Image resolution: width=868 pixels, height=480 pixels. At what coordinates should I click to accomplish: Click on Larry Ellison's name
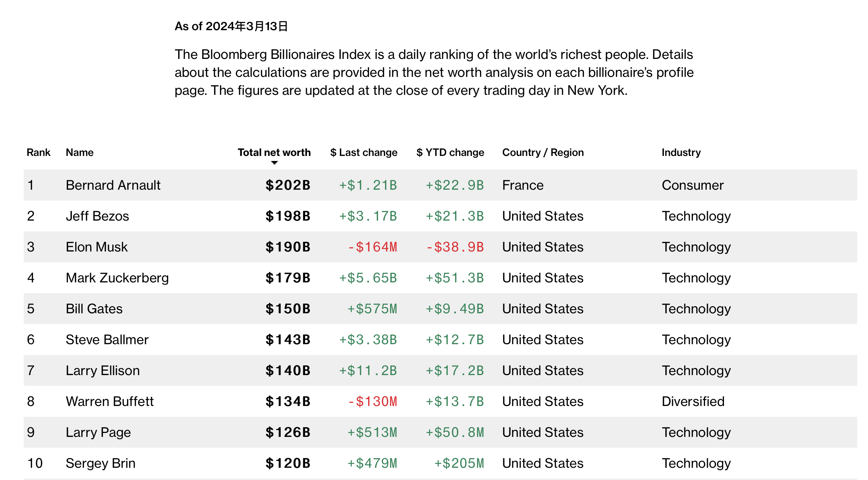103,370
